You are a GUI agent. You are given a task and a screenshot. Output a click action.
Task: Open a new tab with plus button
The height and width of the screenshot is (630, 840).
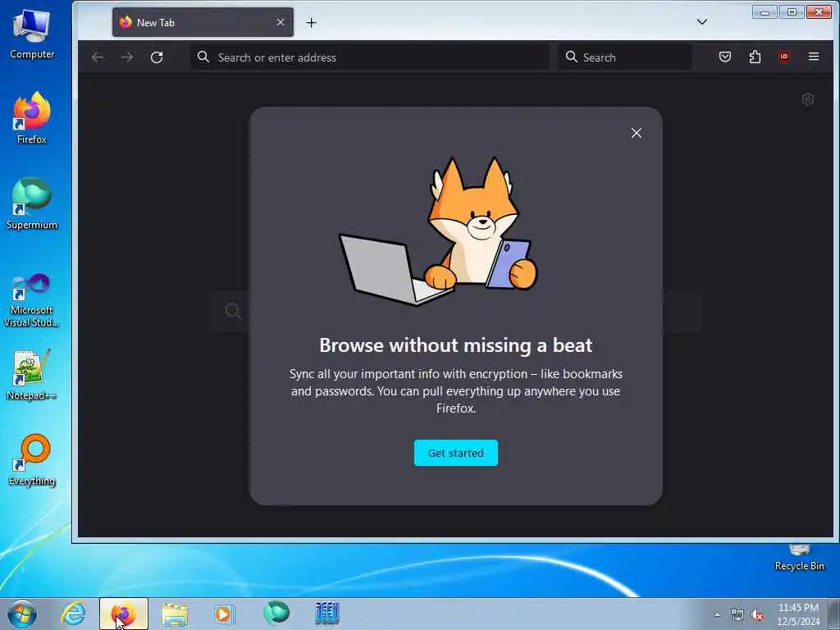pos(311,22)
